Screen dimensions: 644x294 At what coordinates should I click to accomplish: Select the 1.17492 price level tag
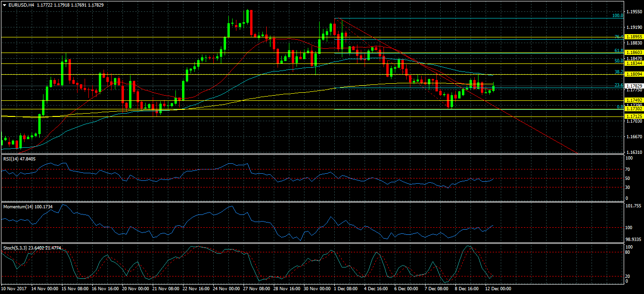pyautogui.click(x=633, y=100)
